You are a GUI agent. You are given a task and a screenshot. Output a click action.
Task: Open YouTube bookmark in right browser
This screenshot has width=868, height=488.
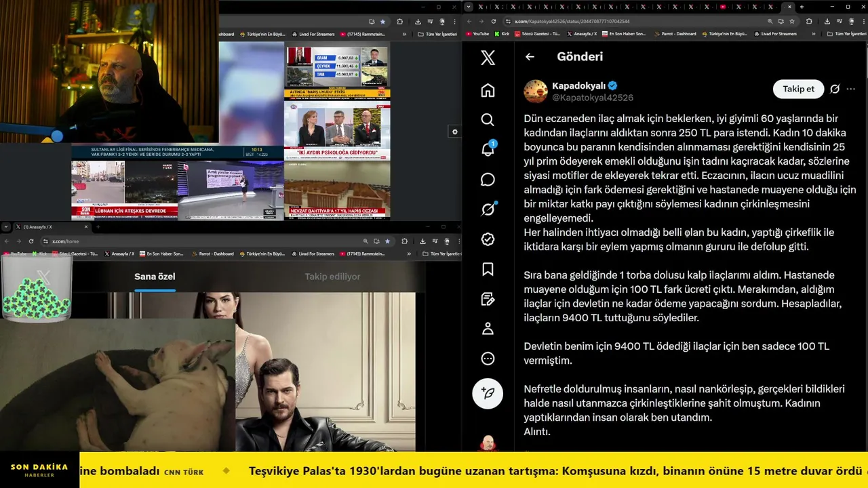pyautogui.click(x=477, y=33)
